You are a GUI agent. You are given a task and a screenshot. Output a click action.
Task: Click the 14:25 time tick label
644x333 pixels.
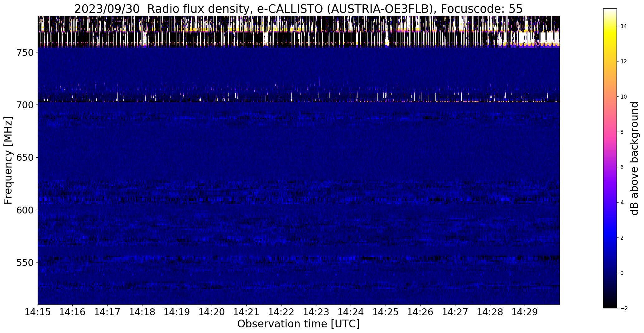click(386, 312)
